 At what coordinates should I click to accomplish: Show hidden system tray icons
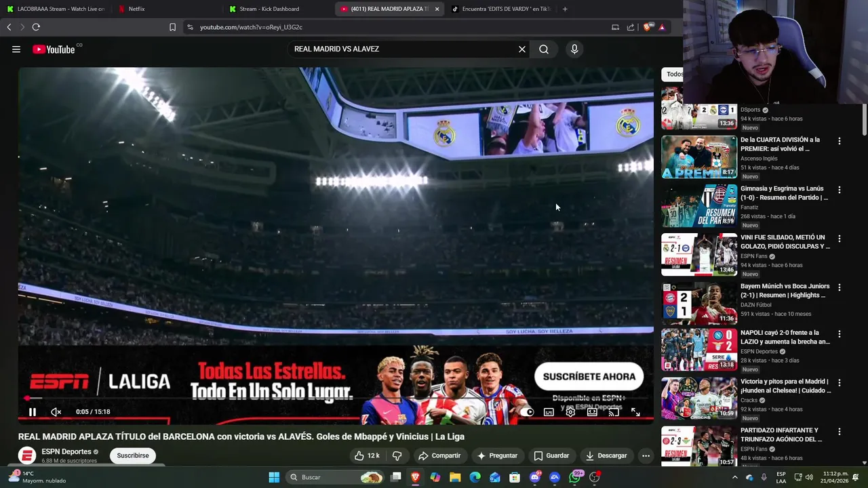(734, 477)
